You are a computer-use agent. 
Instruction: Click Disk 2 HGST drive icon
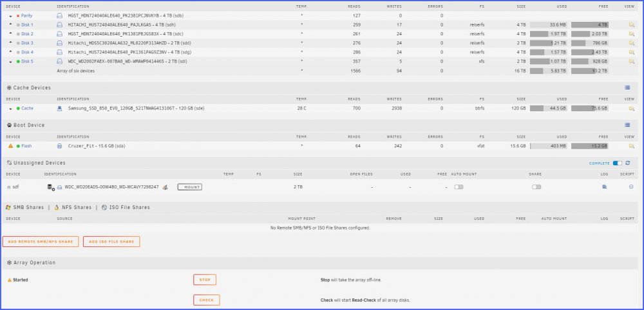[59, 33]
